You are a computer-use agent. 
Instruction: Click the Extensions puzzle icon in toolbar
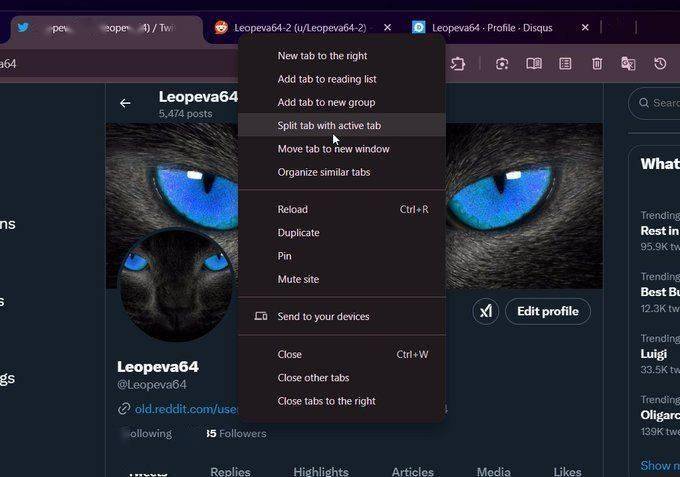click(457, 64)
